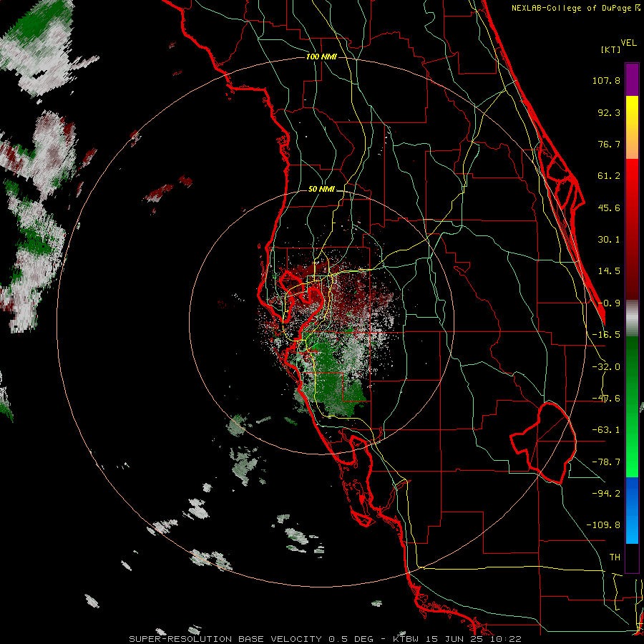Screen dimensions: 644x644
Task: Select the -63.1 scale value
Action: (x=606, y=430)
